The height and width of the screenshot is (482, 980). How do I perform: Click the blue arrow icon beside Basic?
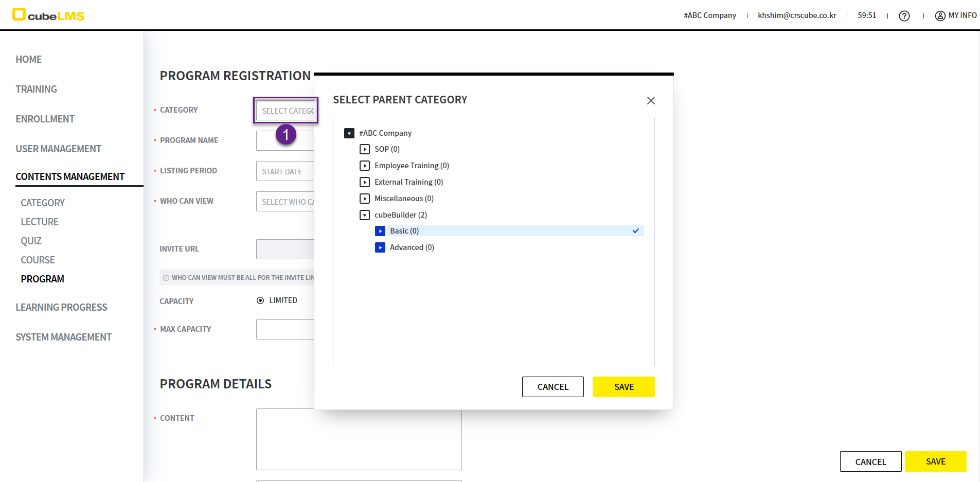pos(380,231)
